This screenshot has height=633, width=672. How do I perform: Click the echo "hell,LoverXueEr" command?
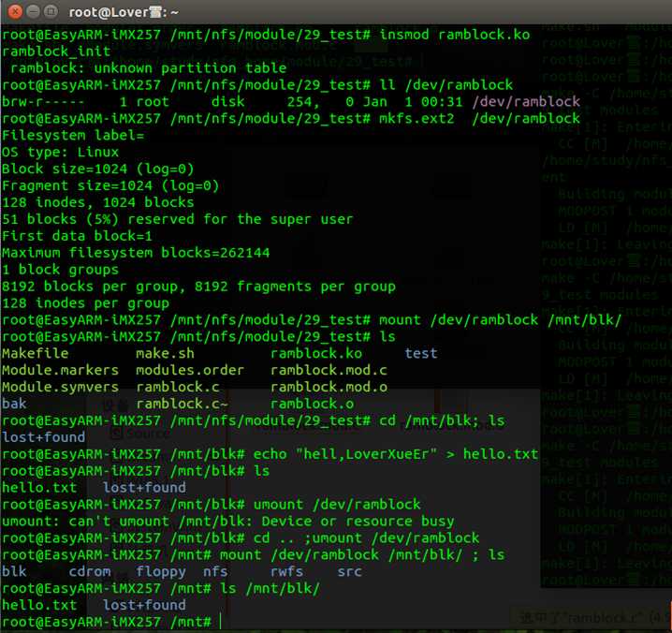pos(396,454)
